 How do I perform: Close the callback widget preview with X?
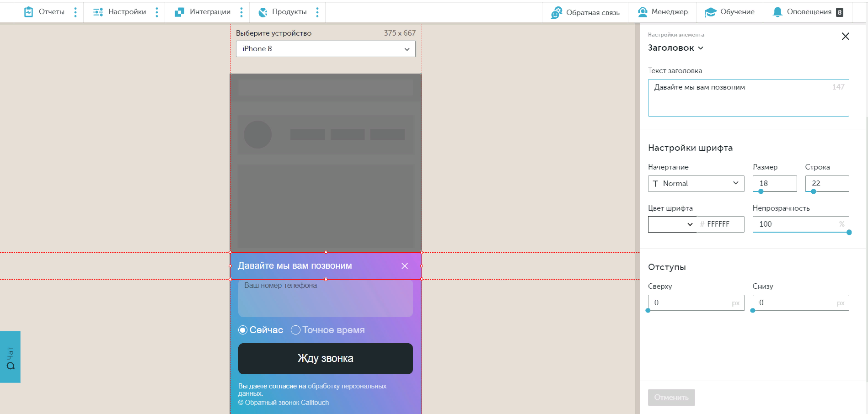coord(404,266)
